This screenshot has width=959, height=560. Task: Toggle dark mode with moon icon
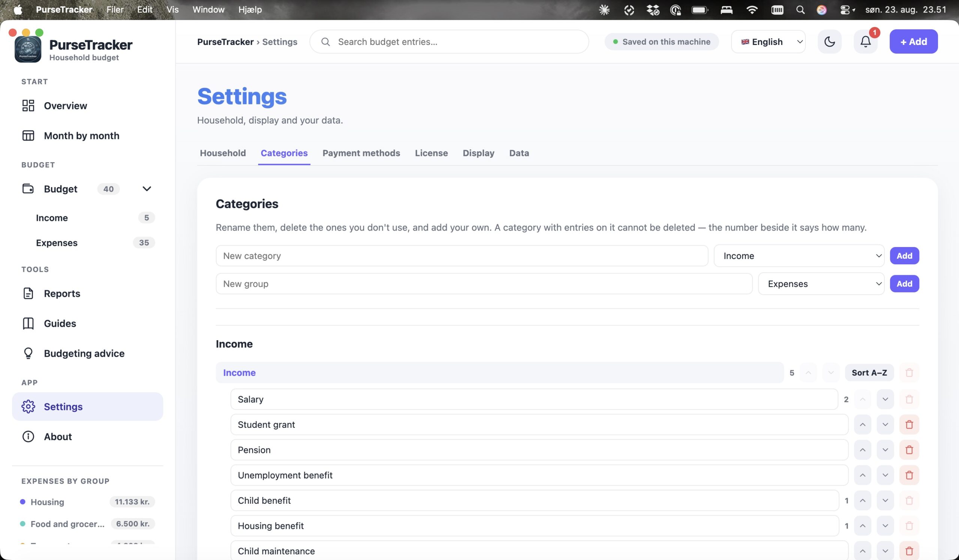click(x=829, y=42)
